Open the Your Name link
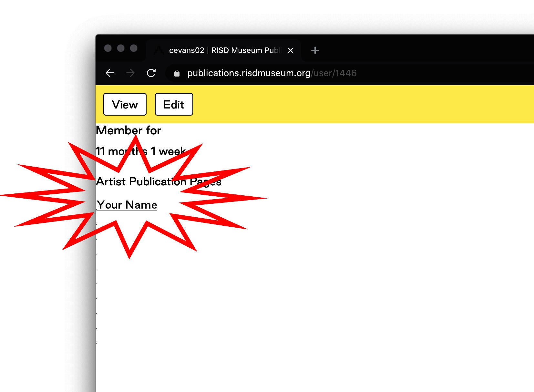Image resolution: width=534 pixels, height=392 pixels. coord(127,205)
